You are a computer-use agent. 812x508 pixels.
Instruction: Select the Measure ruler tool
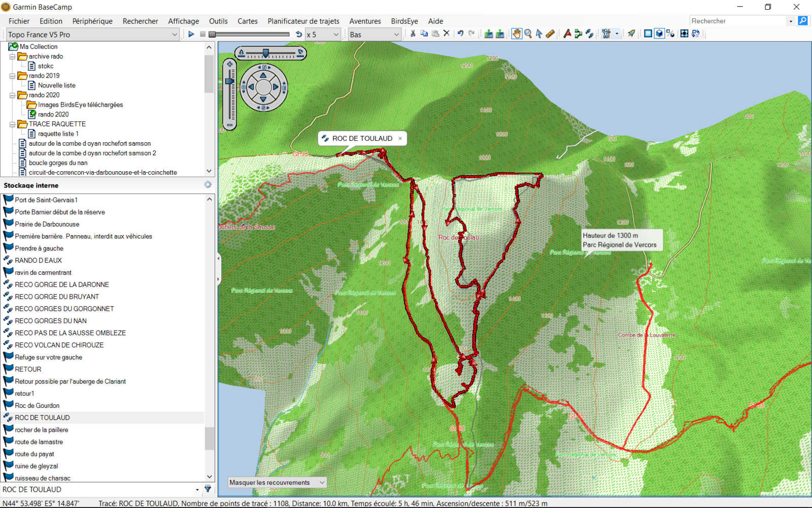point(550,34)
